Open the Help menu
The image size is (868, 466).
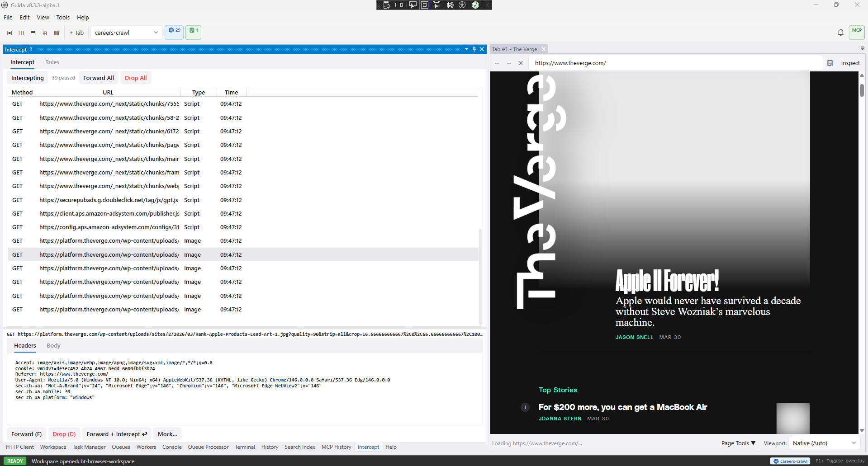pos(83,17)
